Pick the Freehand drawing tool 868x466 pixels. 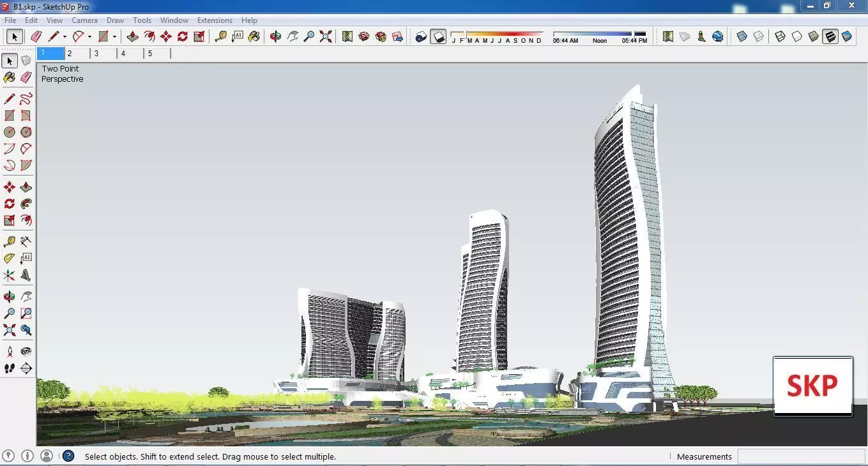[x=26, y=99]
